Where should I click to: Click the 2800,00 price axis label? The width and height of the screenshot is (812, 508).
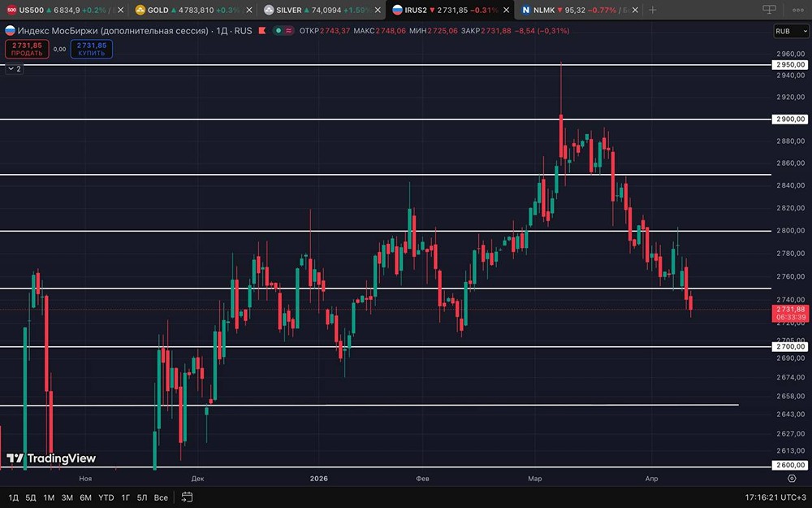point(790,230)
